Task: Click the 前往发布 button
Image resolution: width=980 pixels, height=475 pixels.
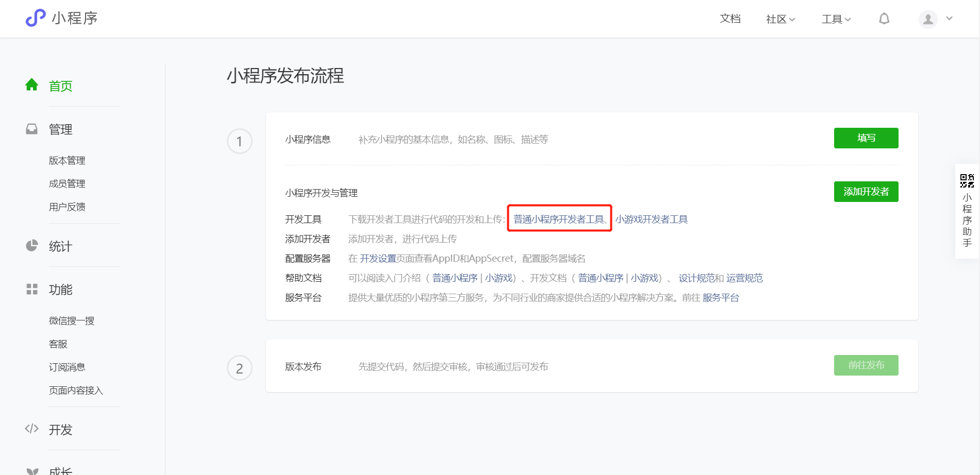Action: (x=866, y=365)
